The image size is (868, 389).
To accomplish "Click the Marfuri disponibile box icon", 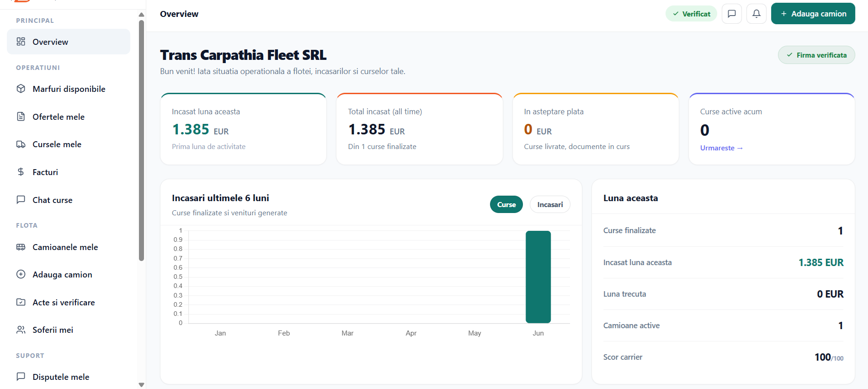I will pyautogui.click(x=21, y=89).
